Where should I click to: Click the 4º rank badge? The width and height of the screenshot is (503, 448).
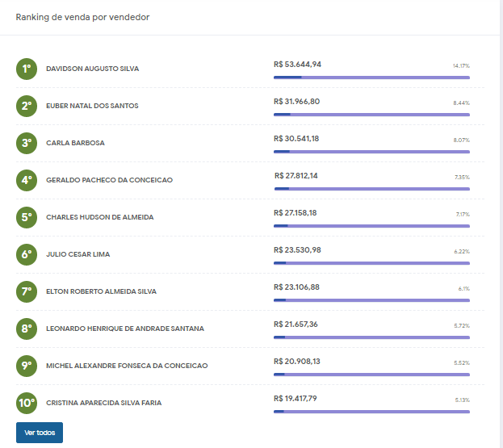coord(27,180)
